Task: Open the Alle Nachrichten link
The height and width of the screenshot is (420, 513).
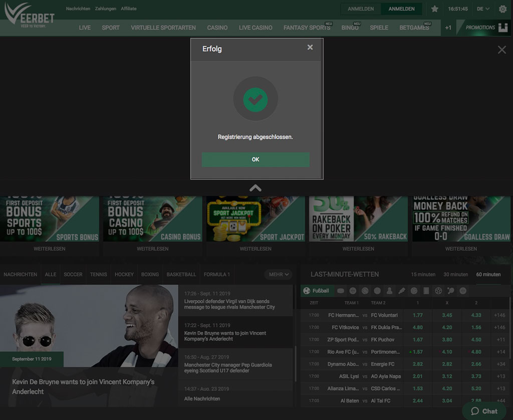Action: [202, 399]
